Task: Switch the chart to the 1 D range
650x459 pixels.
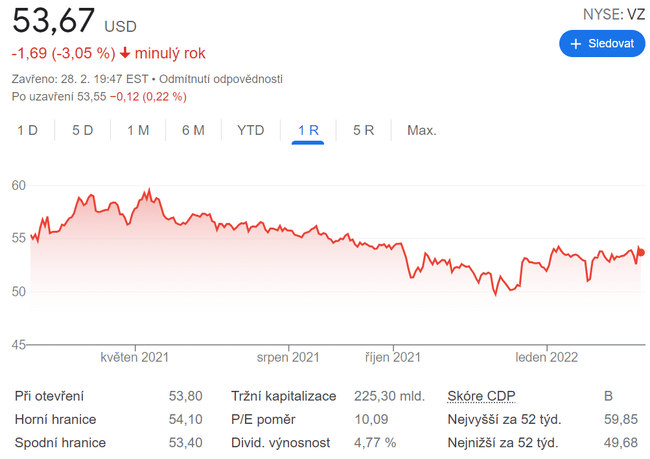Action: click(x=27, y=130)
